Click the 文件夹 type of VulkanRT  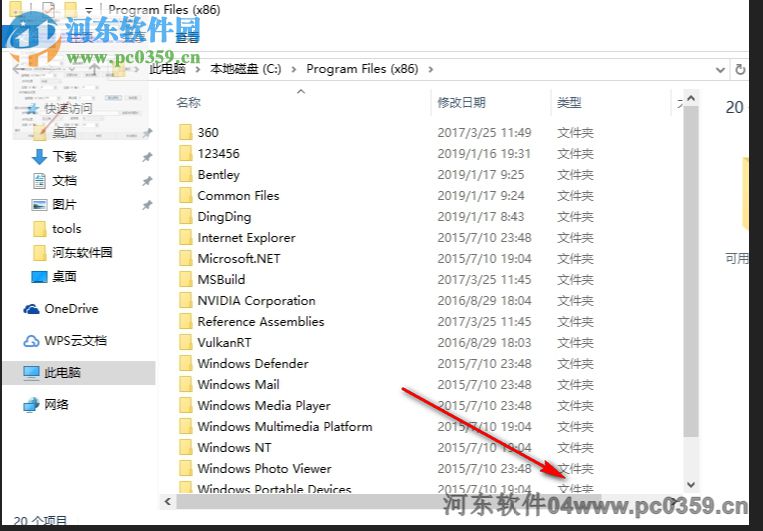tap(575, 343)
